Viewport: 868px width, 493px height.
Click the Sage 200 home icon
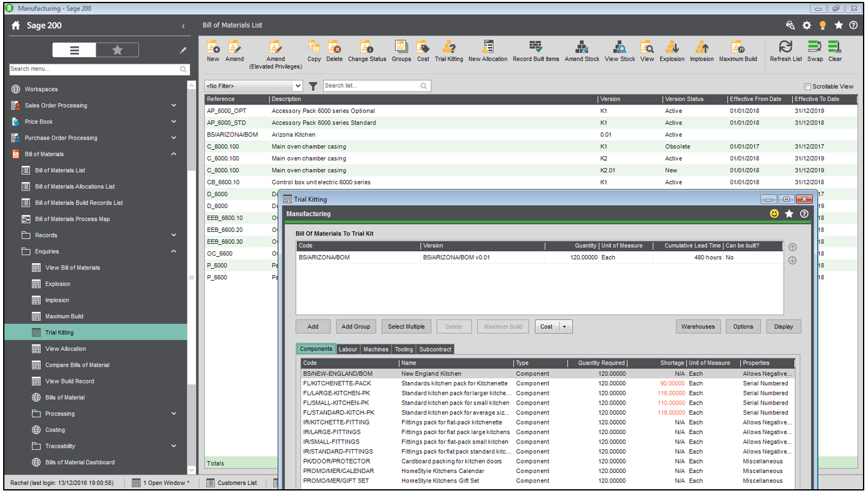(x=16, y=26)
